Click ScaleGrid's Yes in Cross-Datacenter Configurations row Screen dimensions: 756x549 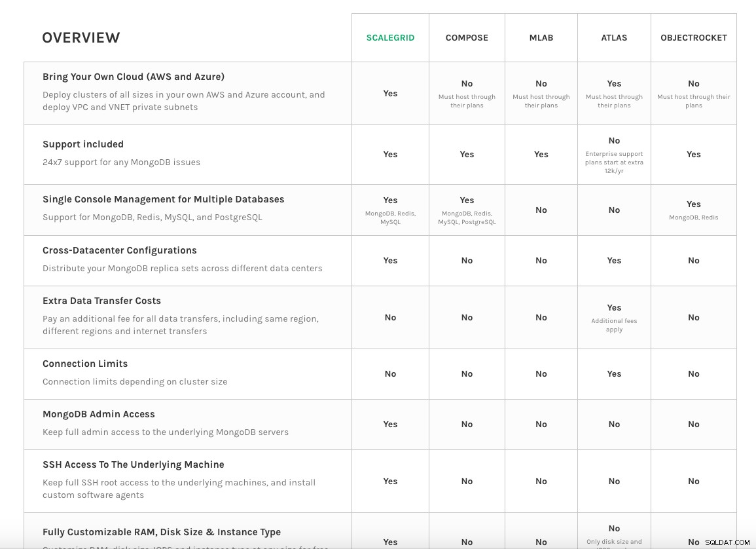391,261
